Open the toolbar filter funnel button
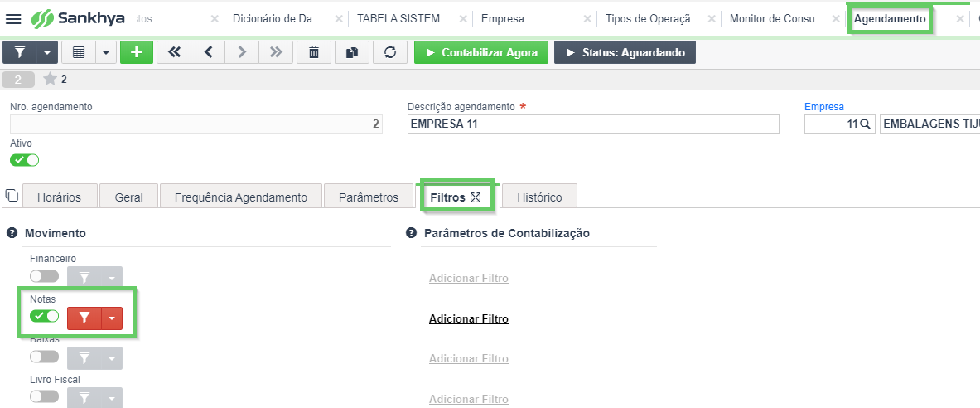Screen dimensions: 980x408 pyautogui.click(x=19, y=52)
